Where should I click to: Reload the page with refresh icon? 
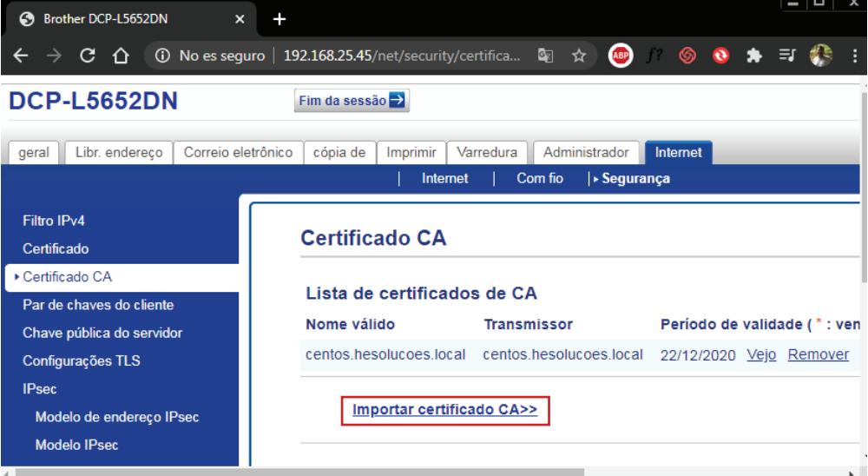[87, 56]
